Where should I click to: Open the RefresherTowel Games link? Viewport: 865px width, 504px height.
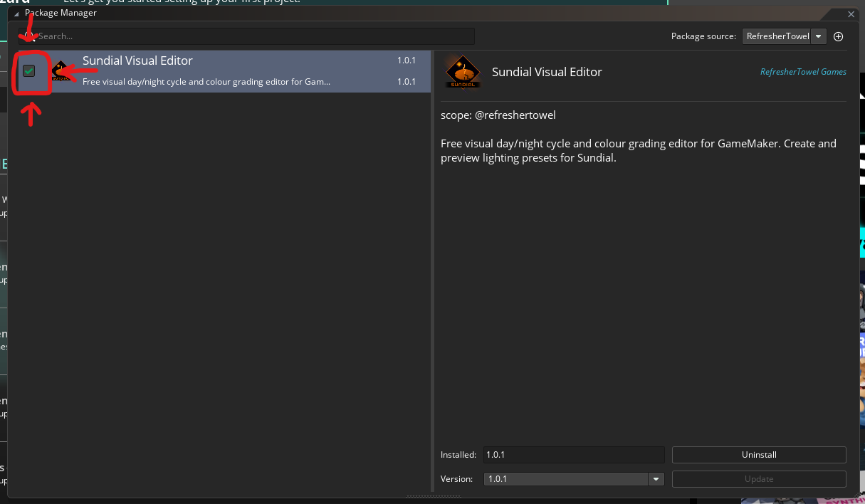803,72
